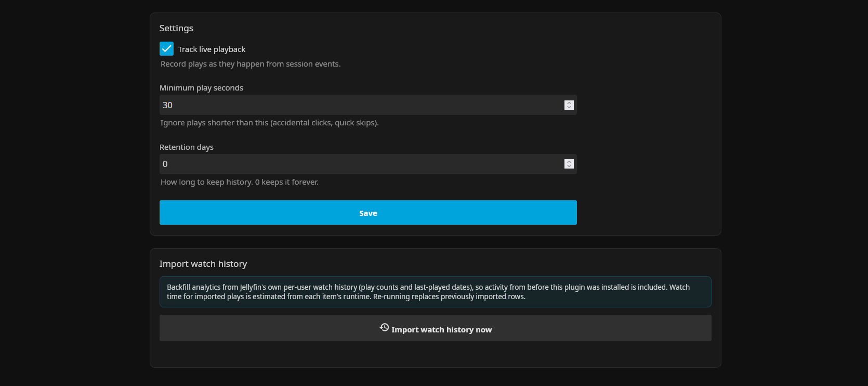Click the Track live playback label
Image resolution: width=868 pixels, height=386 pixels.
(212, 49)
